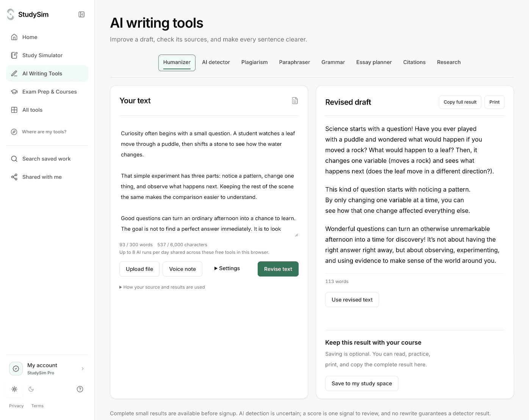Click the Shared with me share icon
Viewport: 529px width, 420px height.
click(14, 177)
